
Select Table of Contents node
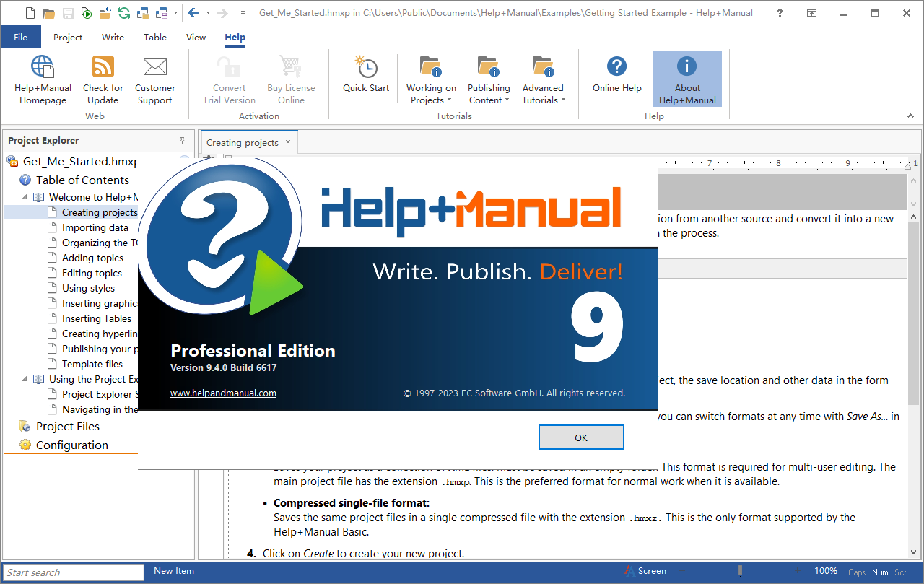[82, 180]
